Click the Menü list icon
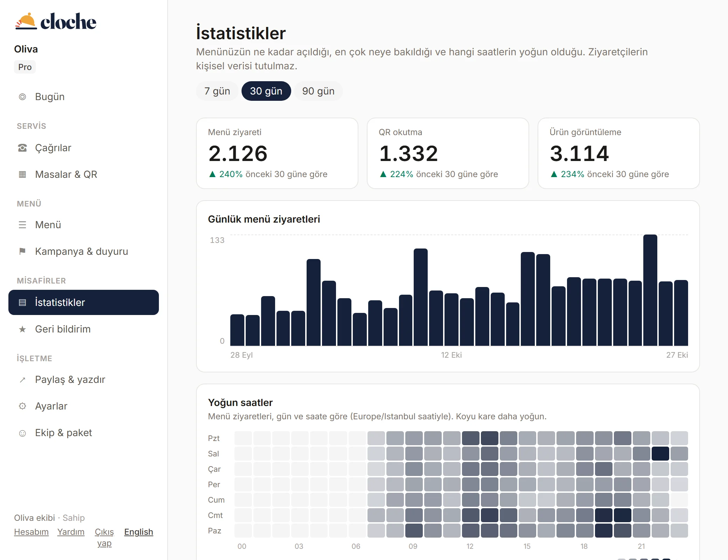The image size is (728, 560). 22,225
